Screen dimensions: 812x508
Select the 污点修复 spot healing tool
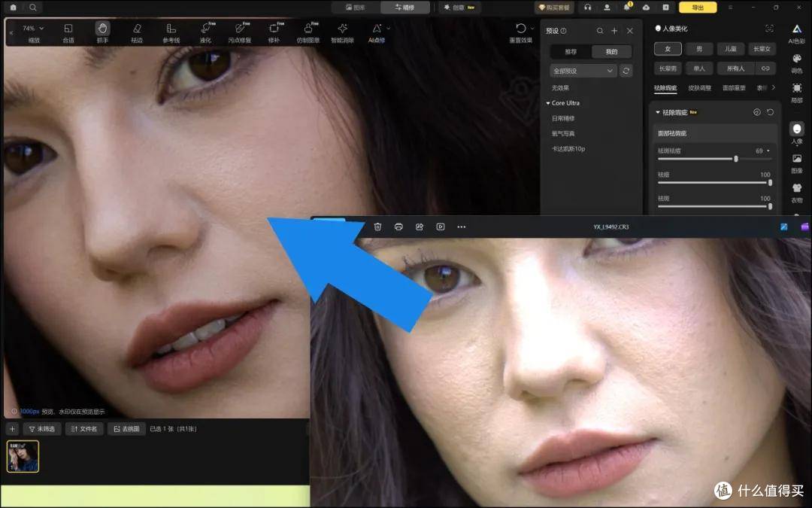click(x=239, y=32)
